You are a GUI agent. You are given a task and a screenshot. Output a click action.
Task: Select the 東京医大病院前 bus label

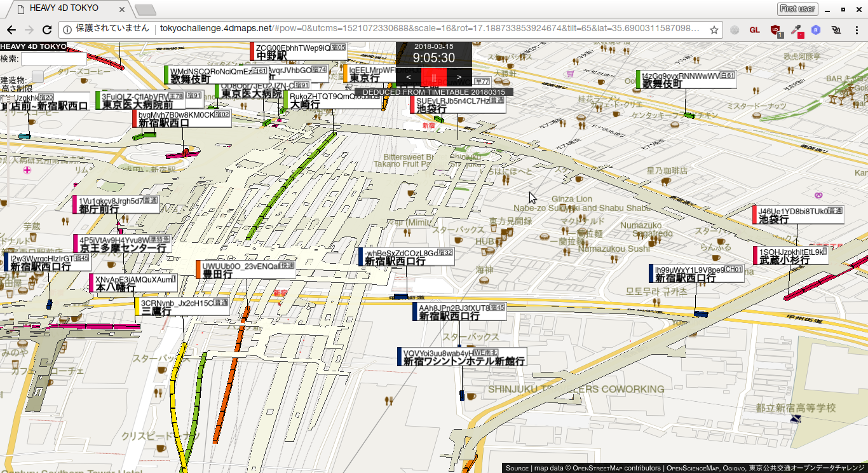[x=141, y=100]
